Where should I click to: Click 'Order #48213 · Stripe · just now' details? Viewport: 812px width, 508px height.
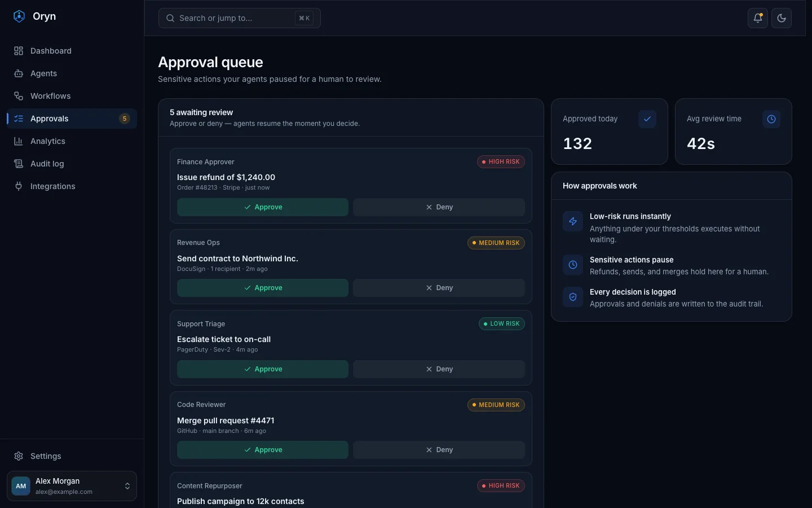[223, 187]
